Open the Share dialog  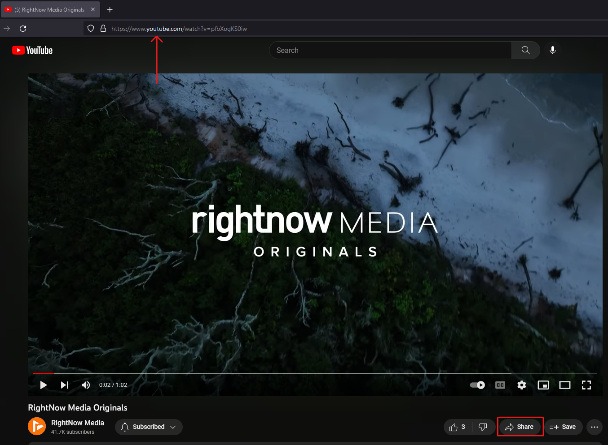520,427
